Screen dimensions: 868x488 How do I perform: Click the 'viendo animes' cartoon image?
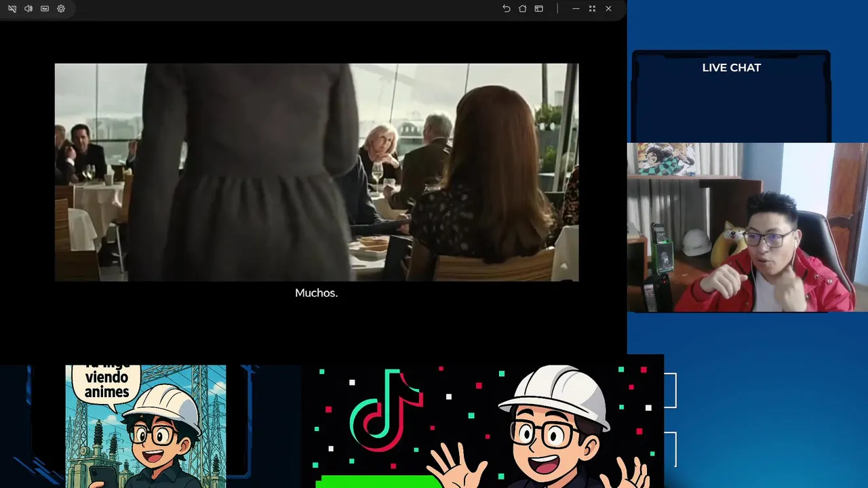click(x=146, y=426)
